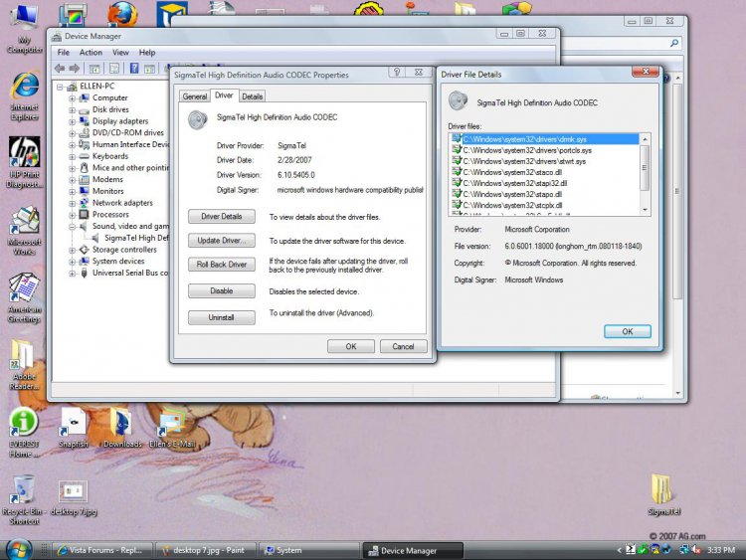Switch to desktop 7.jpg - Paint taskbar button
Image resolution: width=746 pixels, height=560 pixels.
(x=206, y=550)
